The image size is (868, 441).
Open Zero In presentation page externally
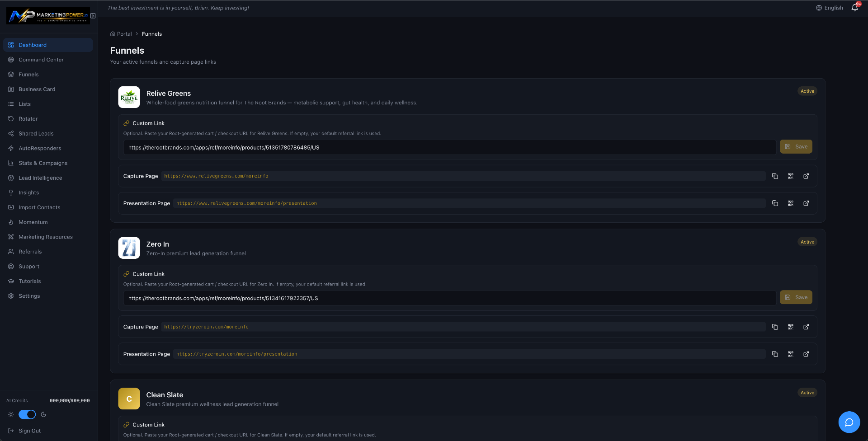[x=806, y=354]
